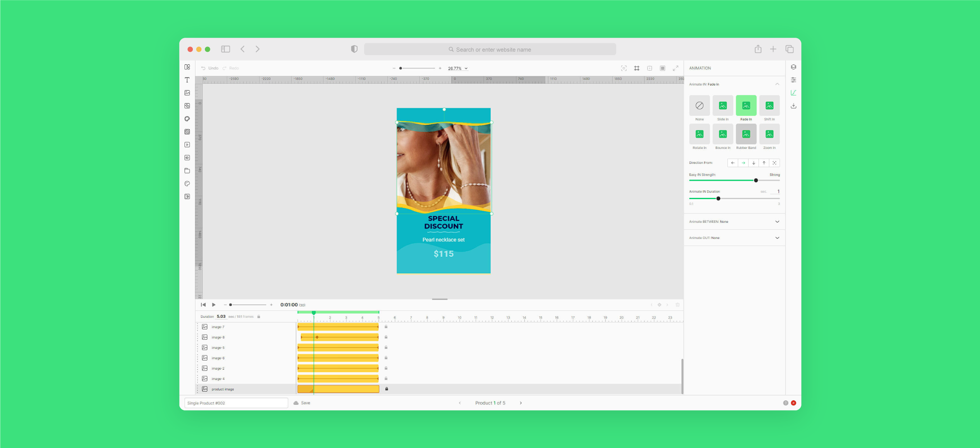This screenshot has height=448, width=980.
Task: Set animation to None
Action: pos(699,106)
